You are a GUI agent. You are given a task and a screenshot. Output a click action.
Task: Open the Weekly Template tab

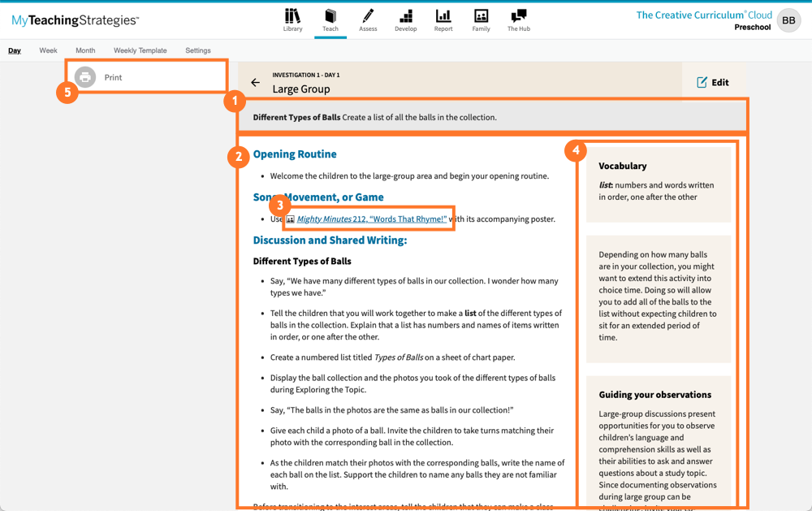tap(140, 50)
